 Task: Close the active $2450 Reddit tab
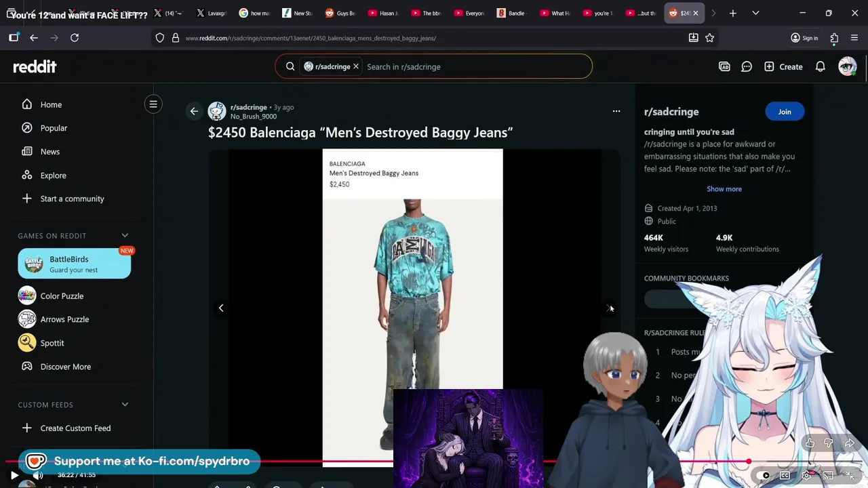(x=695, y=13)
